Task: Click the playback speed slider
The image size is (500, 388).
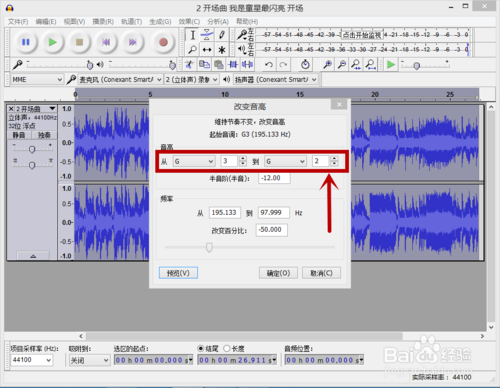Action: coord(416,66)
